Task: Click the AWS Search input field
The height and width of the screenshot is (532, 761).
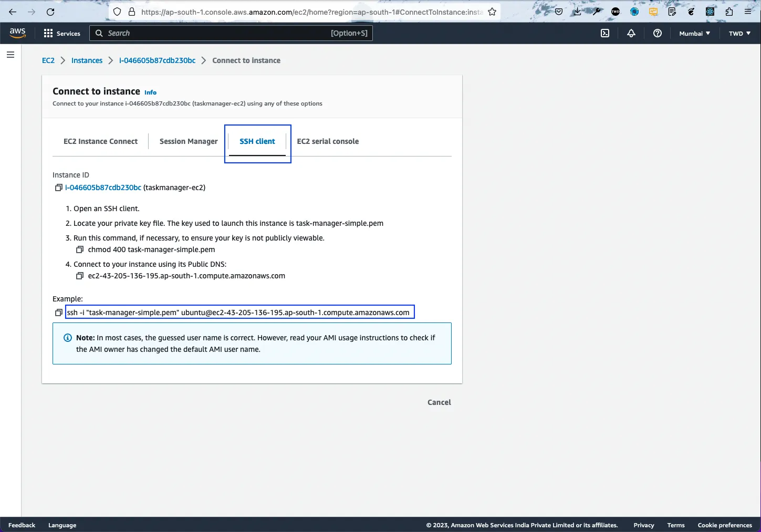Action: pos(231,33)
